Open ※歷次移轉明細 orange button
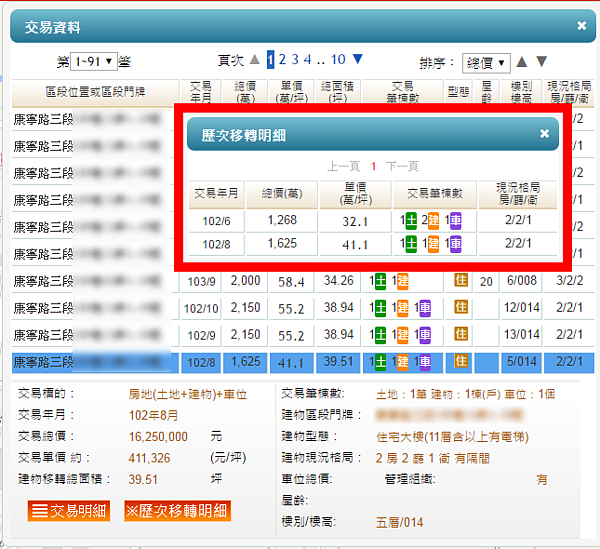The image size is (600, 549). pos(178,511)
